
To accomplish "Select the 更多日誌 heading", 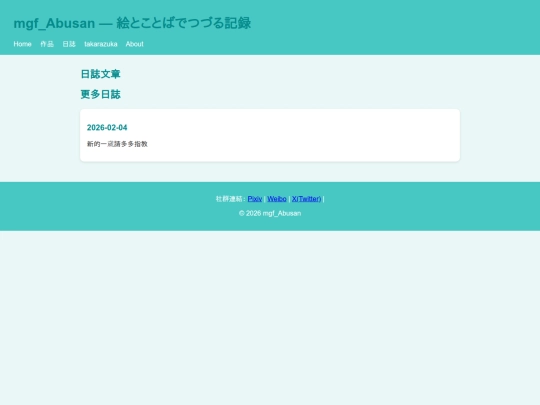I will tap(101, 94).
